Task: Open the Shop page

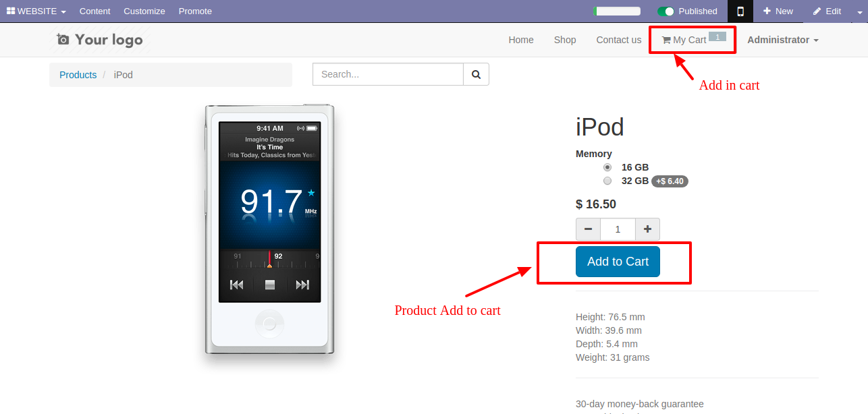Action: (x=565, y=40)
